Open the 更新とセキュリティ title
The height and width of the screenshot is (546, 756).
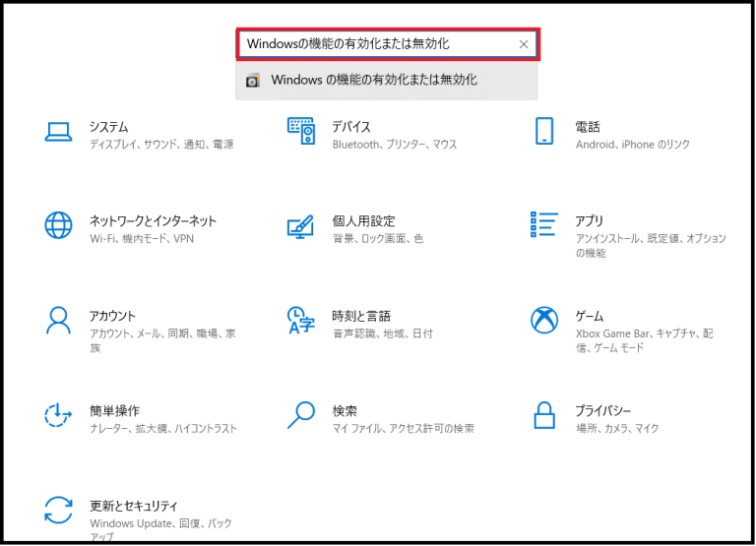(x=134, y=506)
